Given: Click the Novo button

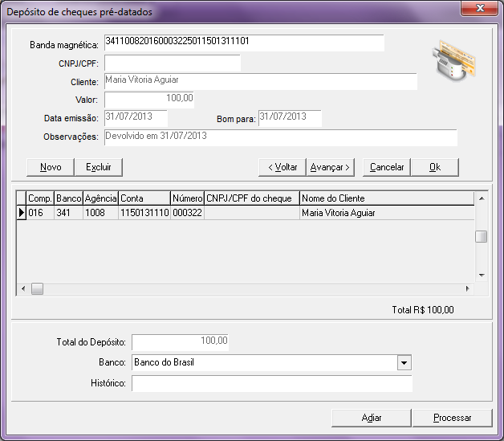Looking at the screenshot, I should (x=51, y=167).
